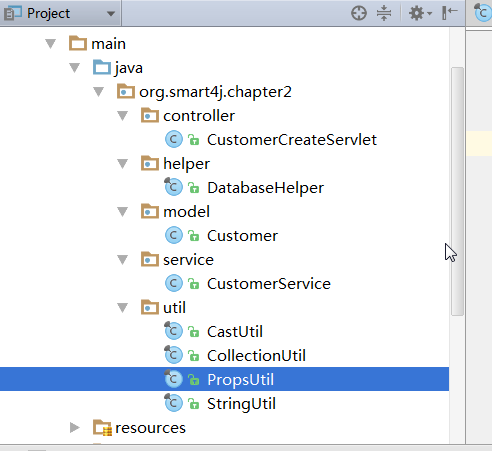
Task: Click the helper package label
Action: coord(186,164)
